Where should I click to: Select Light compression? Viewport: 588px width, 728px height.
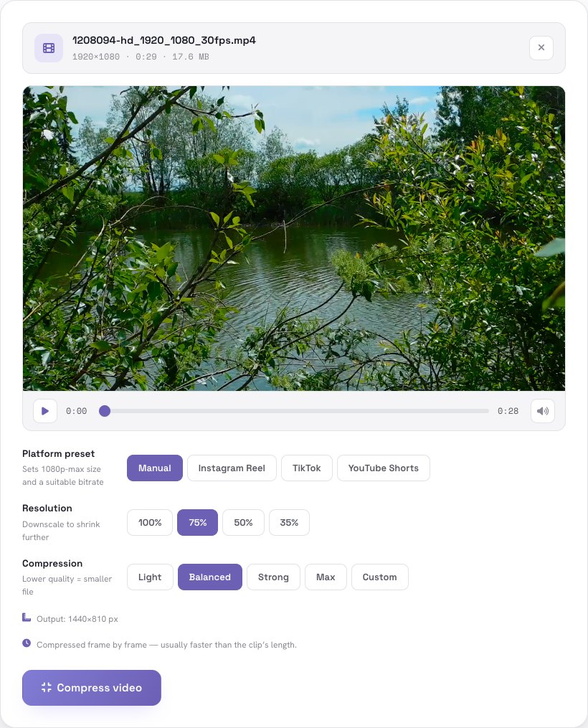tap(150, 577)
